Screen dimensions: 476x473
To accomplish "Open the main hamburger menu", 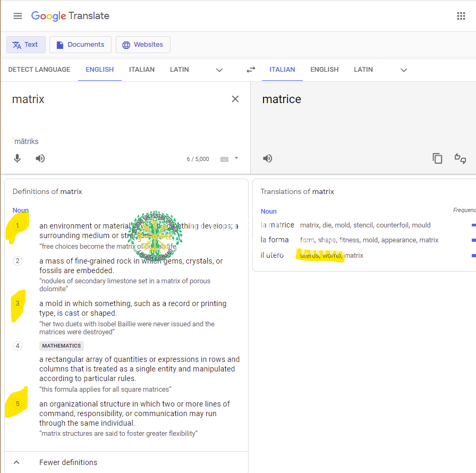I will [18, 16].
